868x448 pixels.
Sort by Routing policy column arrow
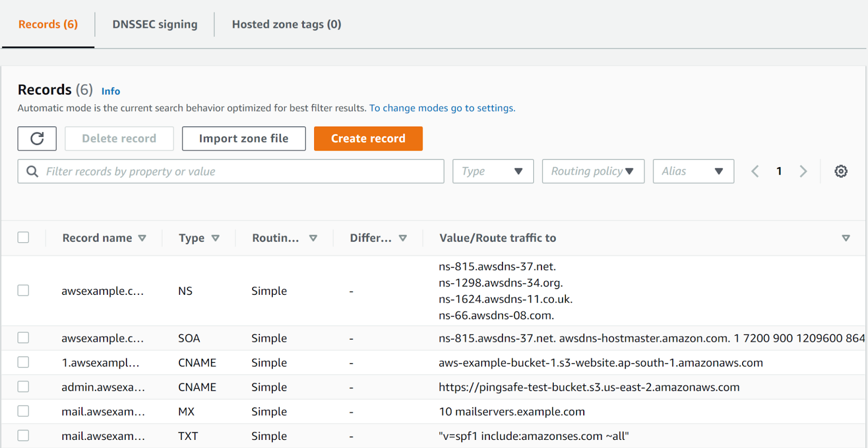pyautogui.click(x=313, y=238)
